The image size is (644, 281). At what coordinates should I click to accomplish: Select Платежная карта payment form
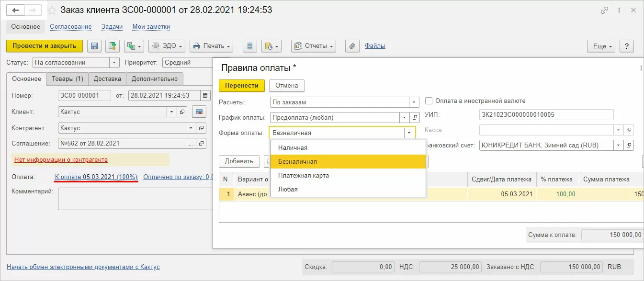(x=348, y=176)
